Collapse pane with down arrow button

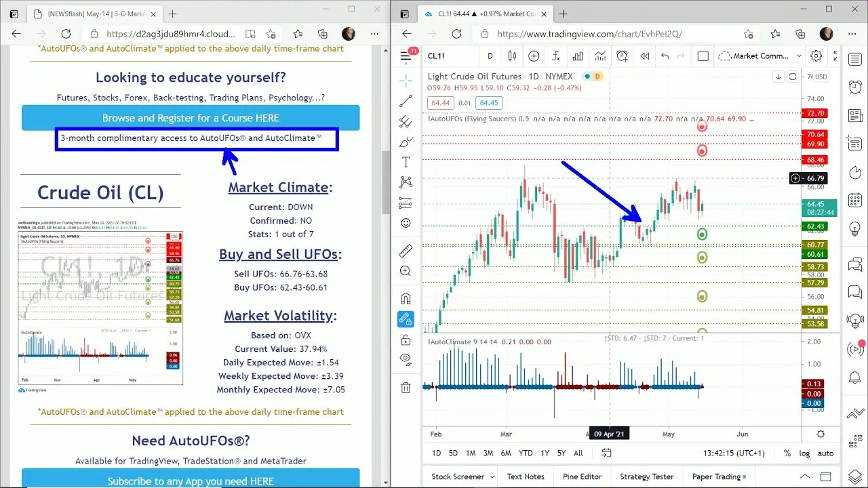pos(778,77)
